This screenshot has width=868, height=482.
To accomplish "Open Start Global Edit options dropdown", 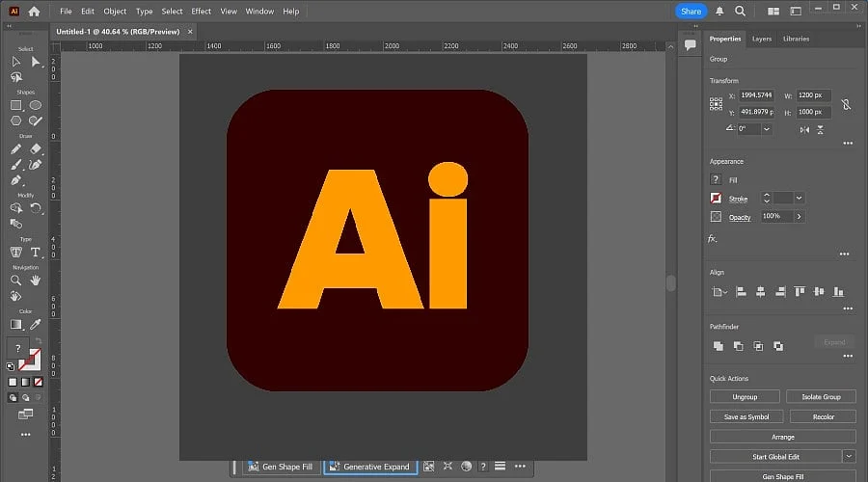I will click(849, 457).
